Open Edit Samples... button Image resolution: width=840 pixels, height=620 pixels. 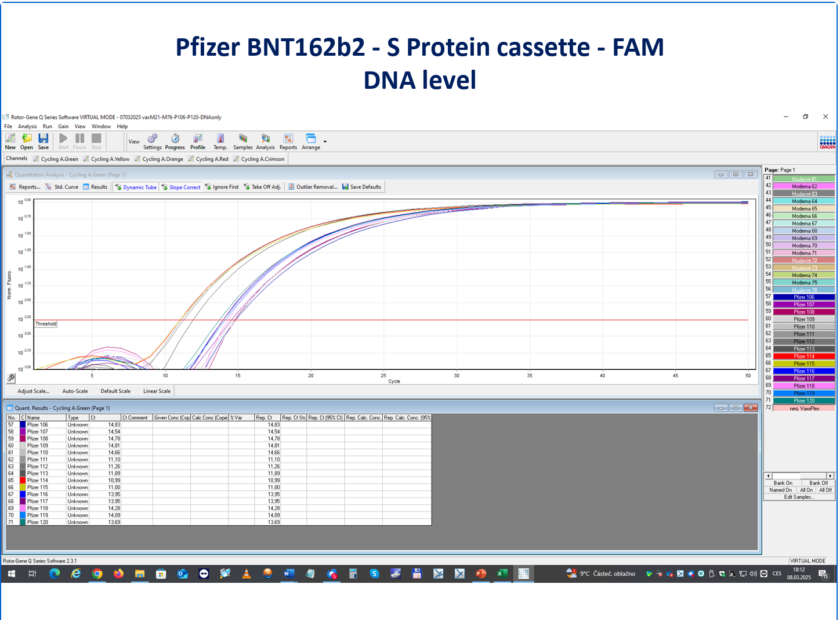tap(798, 497)
